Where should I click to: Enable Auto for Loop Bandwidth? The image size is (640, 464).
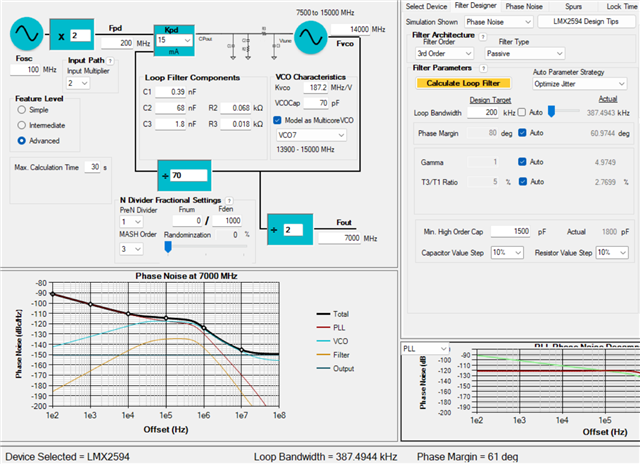click(522, 112)
